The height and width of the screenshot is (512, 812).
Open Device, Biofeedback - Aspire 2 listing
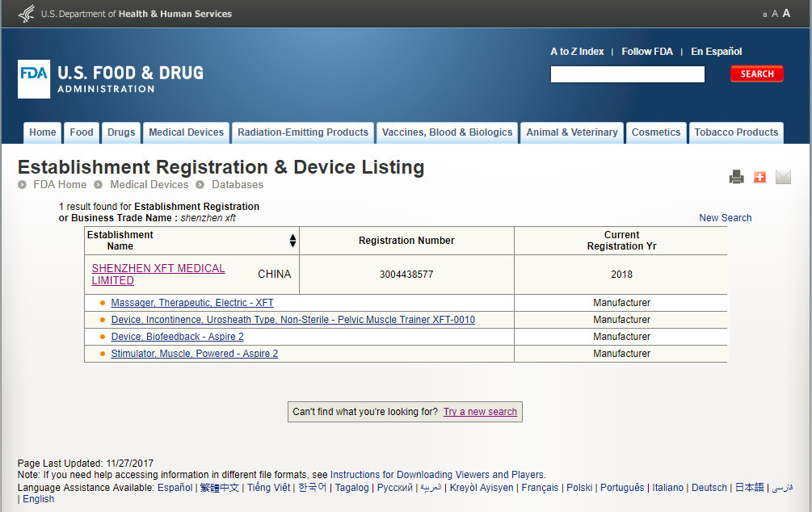[x=177, y=337]
